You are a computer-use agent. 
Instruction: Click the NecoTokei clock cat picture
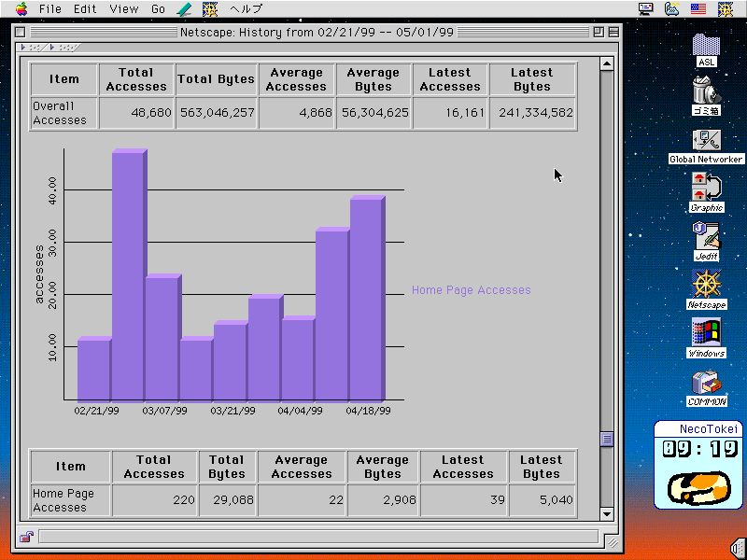pyautogui.click(x=698, y=486)
